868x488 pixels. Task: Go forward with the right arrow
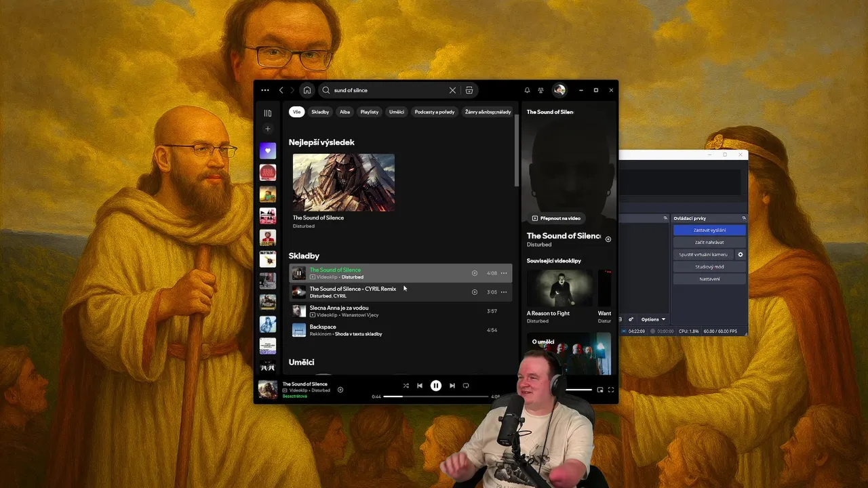(292, 90)
